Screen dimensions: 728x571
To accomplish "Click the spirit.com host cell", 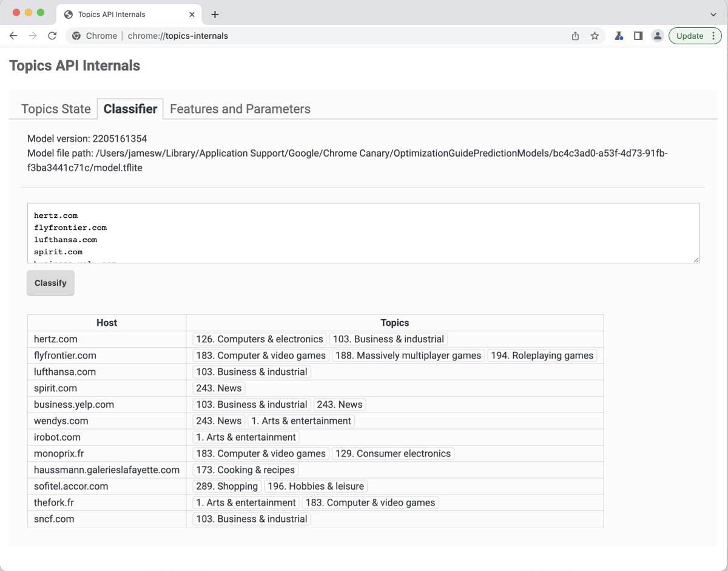I will [x=107, y=388].
